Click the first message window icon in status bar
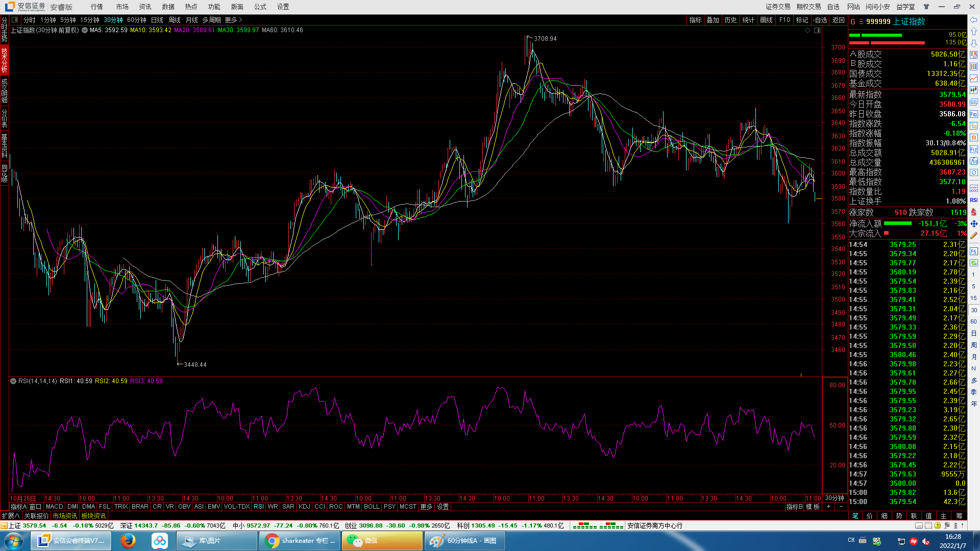Image resolution: width=980 pixels, height=551 pixels. pyautogui.click(x=919, y=525)
